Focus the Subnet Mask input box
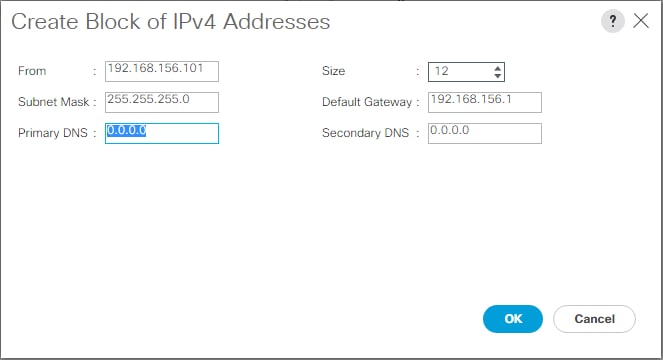This screenshot has height=360, width=663. point(162,102)
